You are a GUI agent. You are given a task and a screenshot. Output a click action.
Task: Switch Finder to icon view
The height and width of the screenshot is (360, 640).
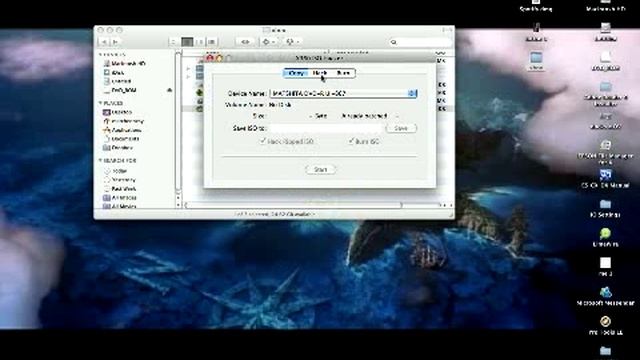[x=174, y=42]
